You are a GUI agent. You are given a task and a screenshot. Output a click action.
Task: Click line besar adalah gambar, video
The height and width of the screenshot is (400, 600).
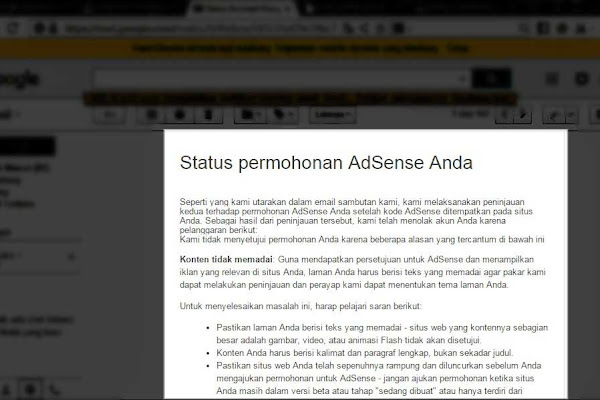(349, 340)
